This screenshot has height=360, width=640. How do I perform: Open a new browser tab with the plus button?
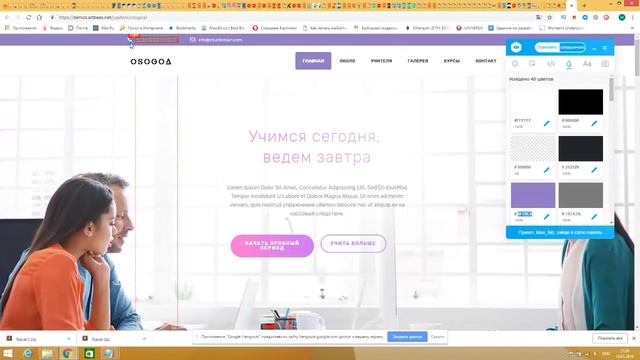[x=584, y=6]
